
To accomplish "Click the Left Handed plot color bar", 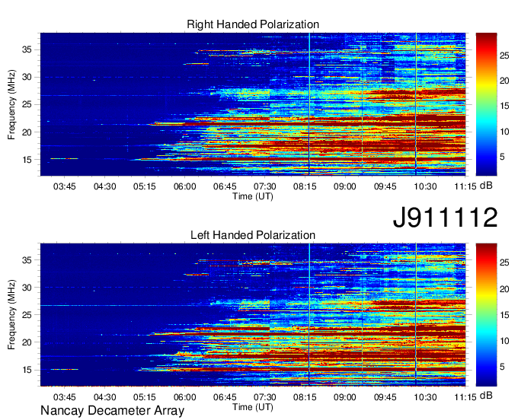I will tap(486, 314).
